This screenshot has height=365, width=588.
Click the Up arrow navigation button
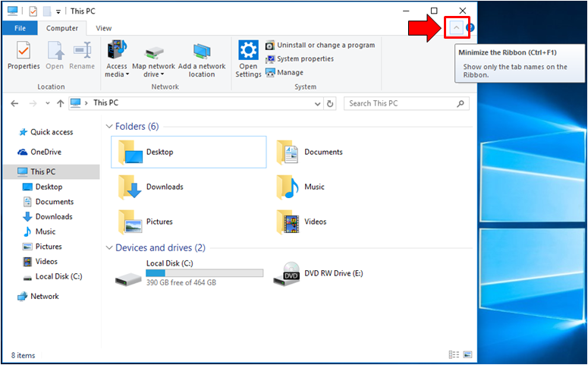click(x=60, y=103)
